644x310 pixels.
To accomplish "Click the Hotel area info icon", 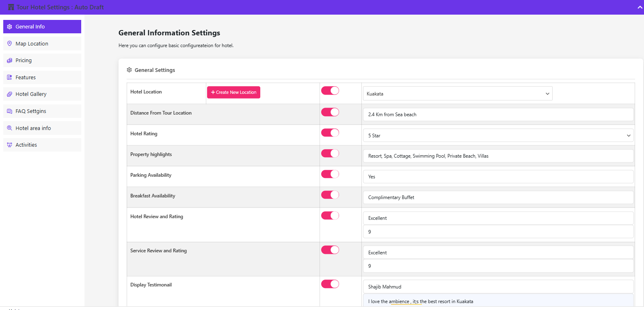I will (x=10, y=128).
